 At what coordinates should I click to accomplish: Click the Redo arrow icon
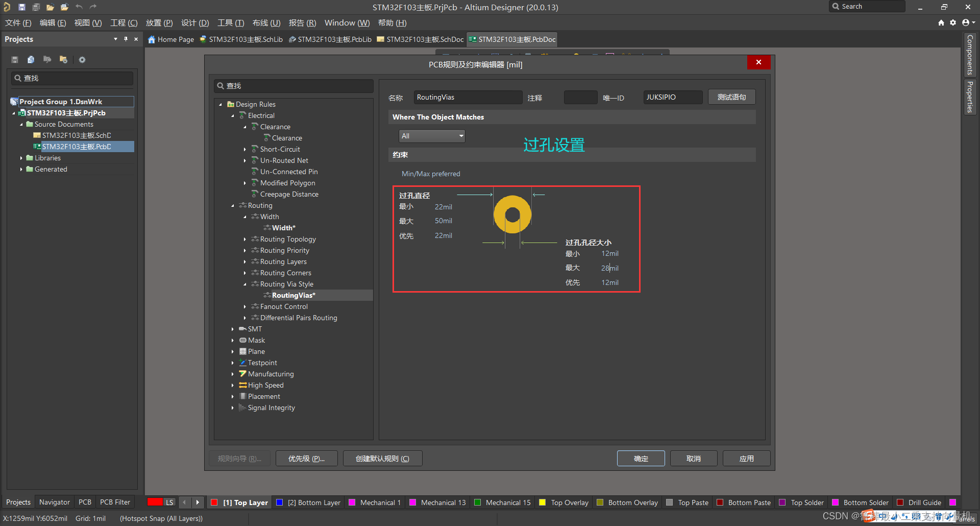[x=93, y=7]
